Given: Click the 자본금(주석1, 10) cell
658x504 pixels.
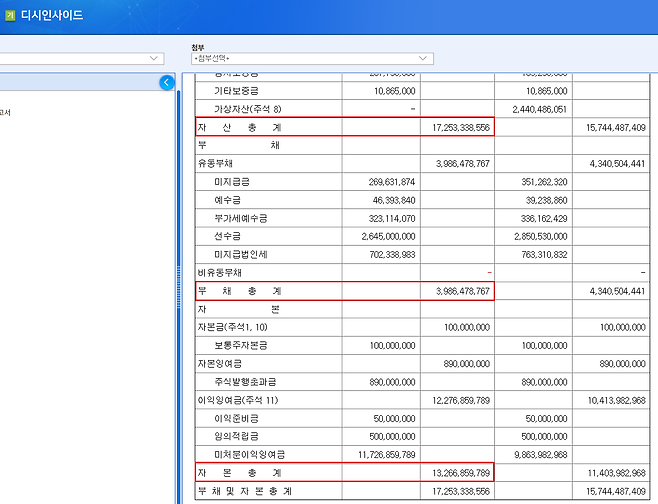Looking at the screenshot, I should [233, 327].
